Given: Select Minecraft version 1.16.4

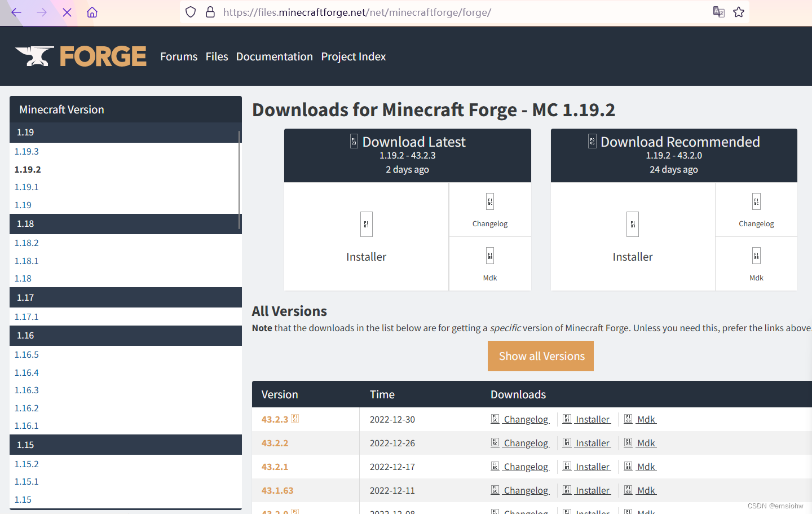Looking at the screenshot, I should tap(27, 372).
